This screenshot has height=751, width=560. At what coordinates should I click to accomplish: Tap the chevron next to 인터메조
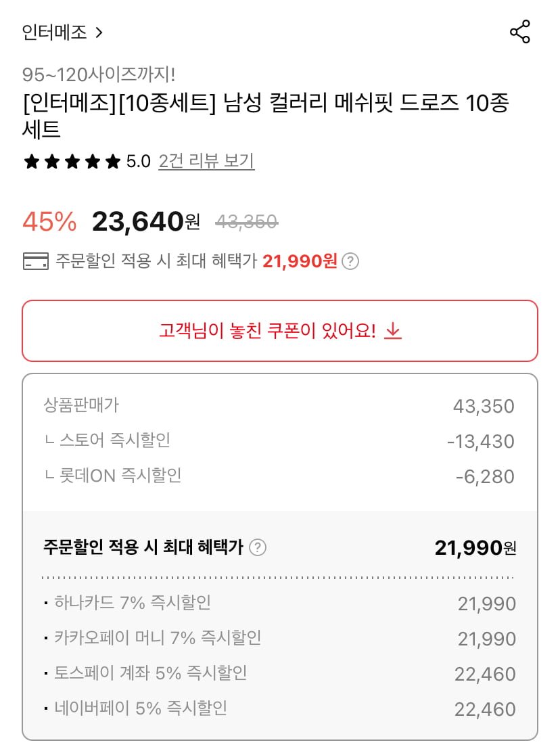[x=99, y=32]
